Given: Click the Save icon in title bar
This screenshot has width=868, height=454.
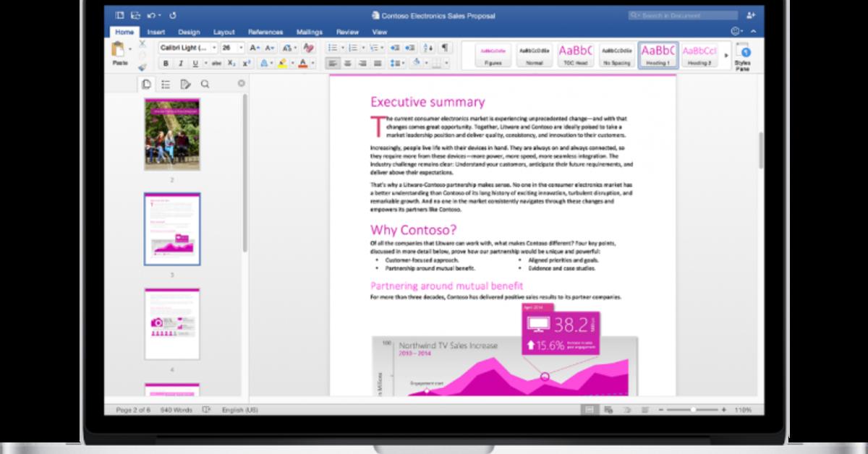Looking at the screenshot, I should coord(136,14).
